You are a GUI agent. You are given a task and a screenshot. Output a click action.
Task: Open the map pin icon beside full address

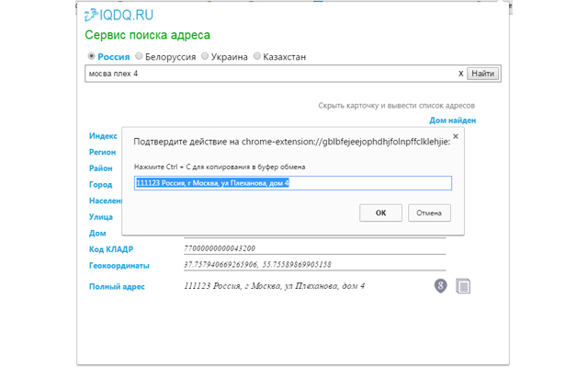[441, 286]
